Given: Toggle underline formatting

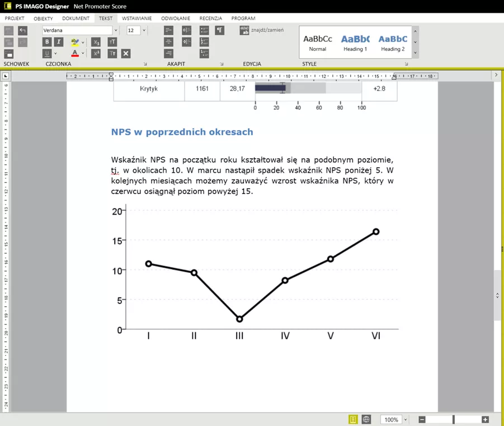Looking at the screenshot, I should pyautogui.click(x=46, y=52).
